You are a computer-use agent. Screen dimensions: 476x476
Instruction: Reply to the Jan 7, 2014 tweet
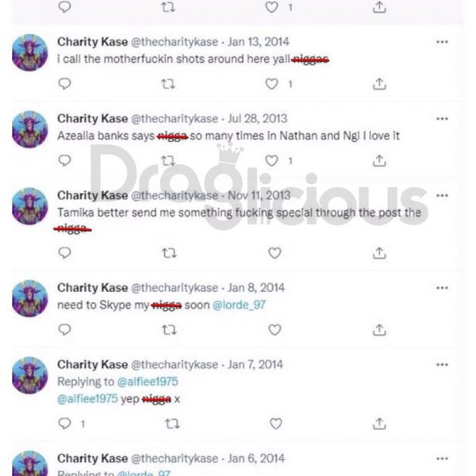tap(64, 424)
